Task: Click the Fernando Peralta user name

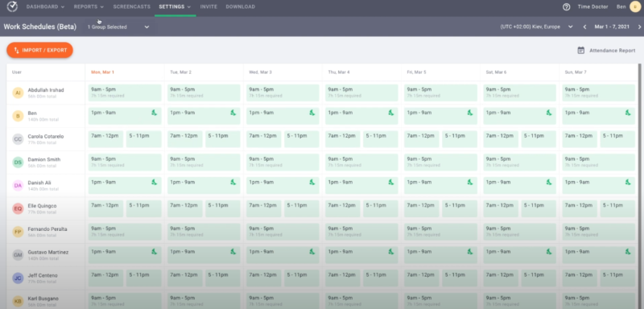Action: click(x=47, y=229)
